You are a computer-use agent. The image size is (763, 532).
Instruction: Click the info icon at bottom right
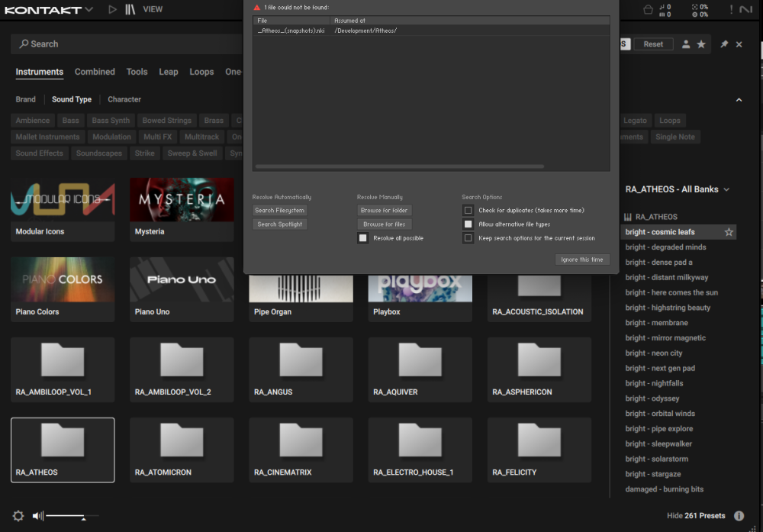[739, 516]
